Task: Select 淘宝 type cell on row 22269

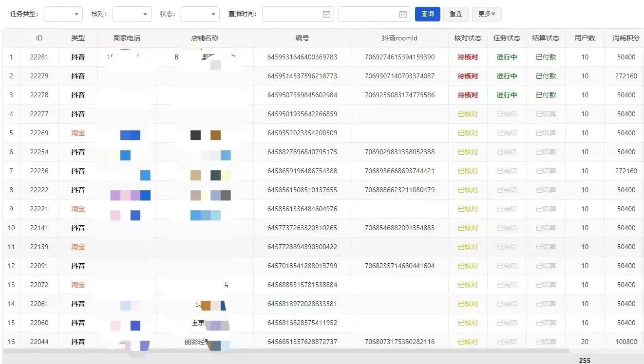Action: [77, 133]
